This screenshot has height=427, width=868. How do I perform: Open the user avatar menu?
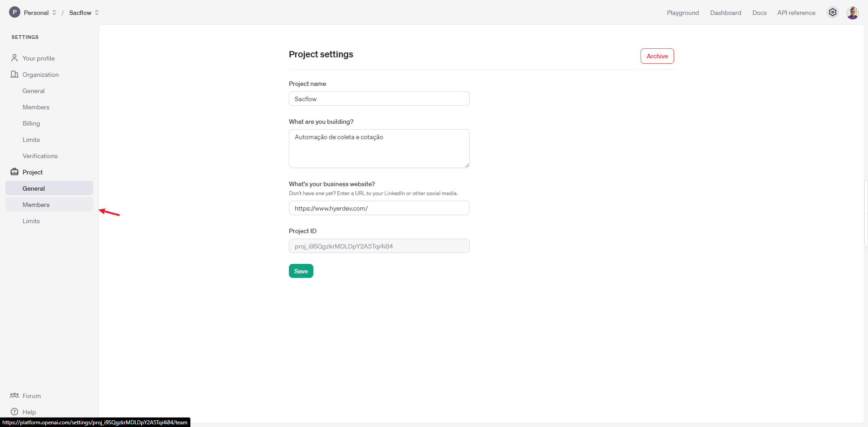click(x=852, y=13)
